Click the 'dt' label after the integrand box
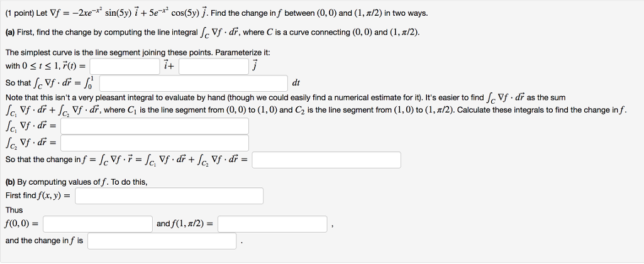This screenshot has height=264, width=644. (297, 83)
